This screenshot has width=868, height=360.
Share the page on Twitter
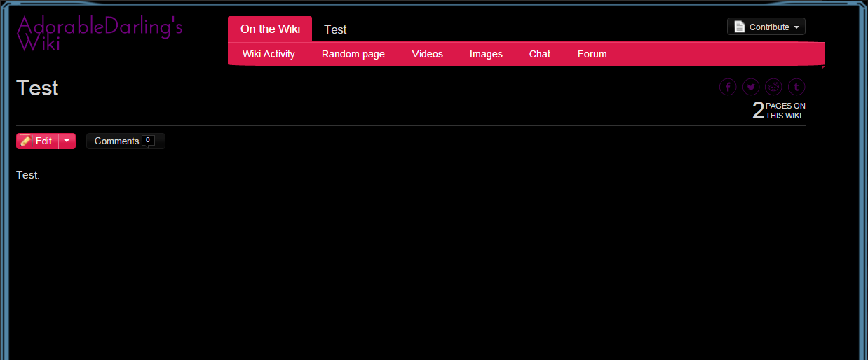pos(751,87)
